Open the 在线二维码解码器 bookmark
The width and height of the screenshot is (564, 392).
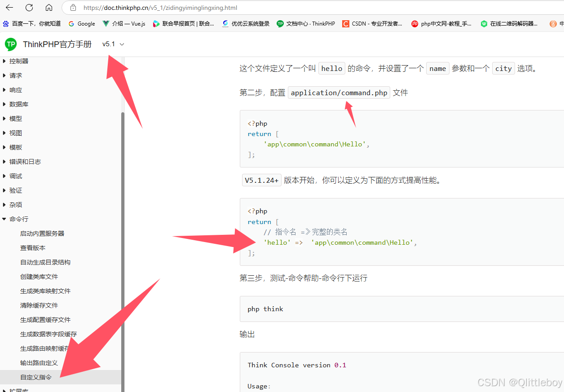(x=509, y=24)
